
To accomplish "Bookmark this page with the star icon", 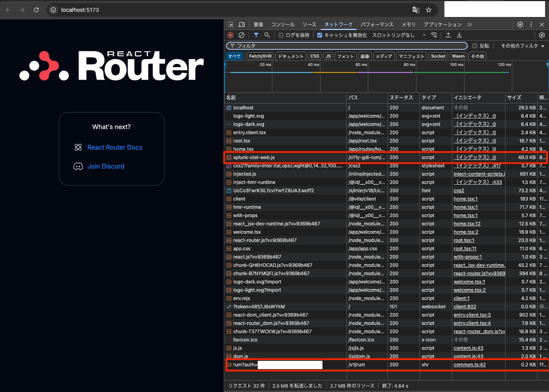I will 429,10.
